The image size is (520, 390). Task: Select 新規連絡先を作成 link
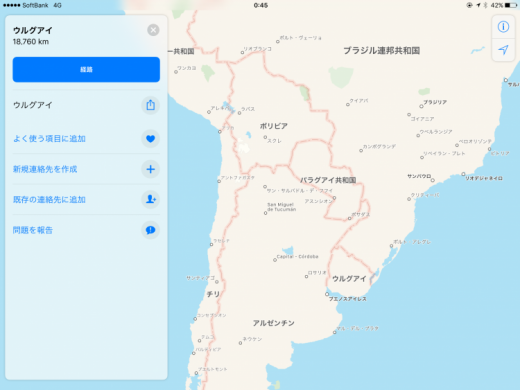click(x=45, y=169)
